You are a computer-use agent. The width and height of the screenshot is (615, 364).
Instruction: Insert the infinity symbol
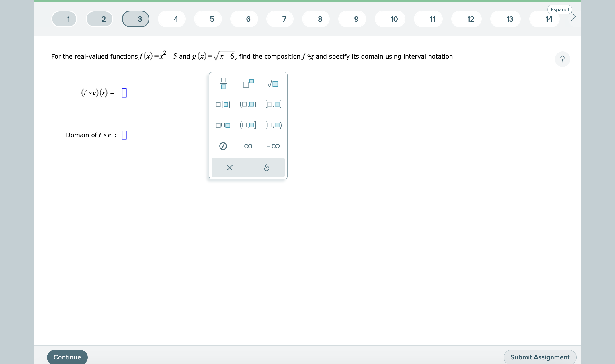click(x=248, y=146)
